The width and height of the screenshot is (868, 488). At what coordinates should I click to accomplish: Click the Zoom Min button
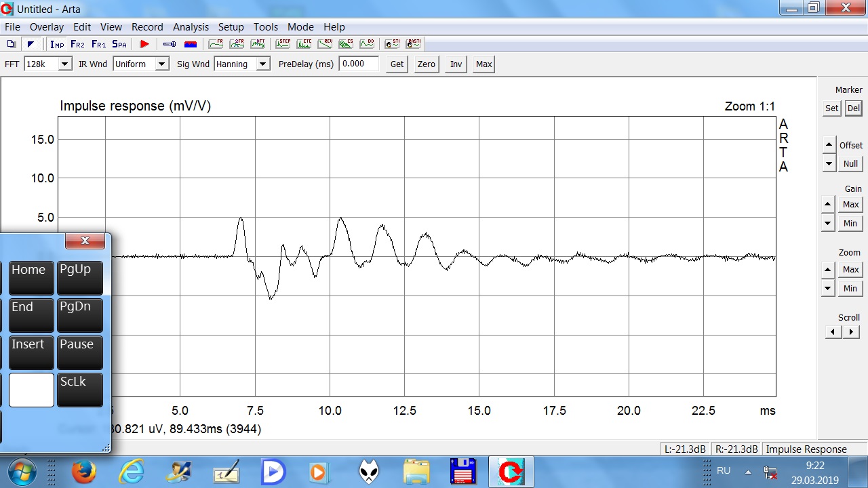coord(850,289)
